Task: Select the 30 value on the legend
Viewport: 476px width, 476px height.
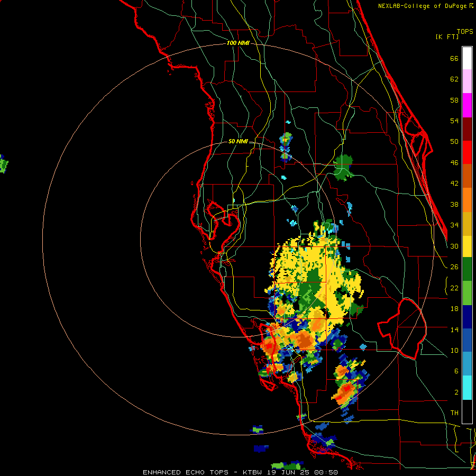Action: point(454,246)
